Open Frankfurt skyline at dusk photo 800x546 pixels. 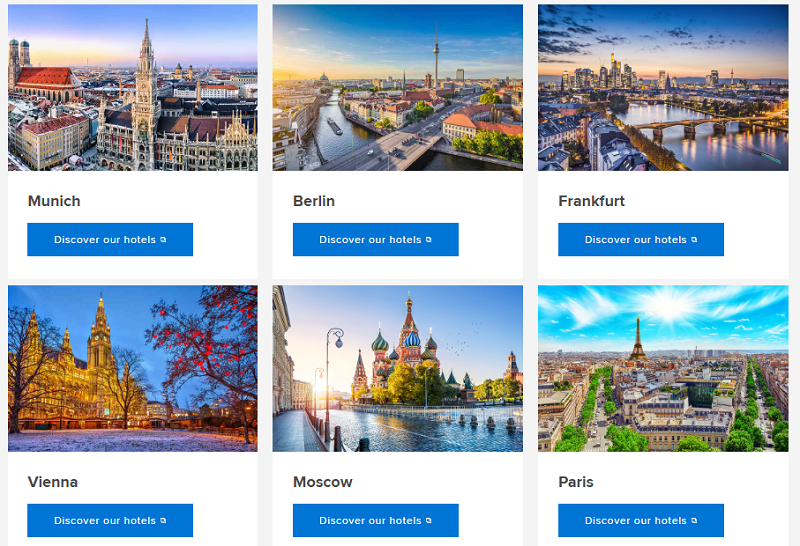pos(663,87)
